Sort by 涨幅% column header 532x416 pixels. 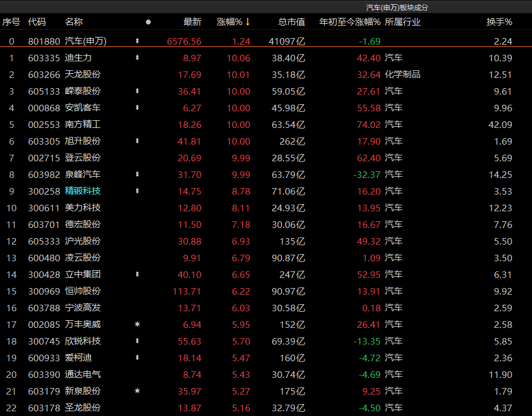(x=229, y=22)
